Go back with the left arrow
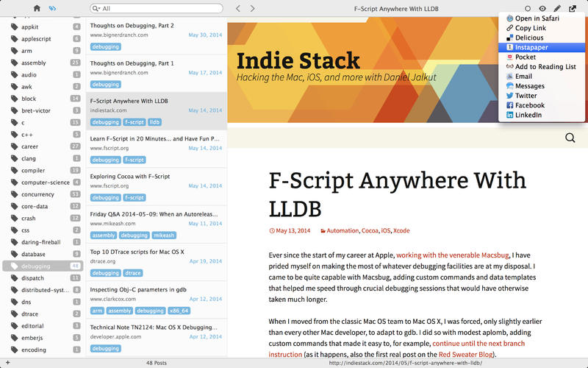 tap(237, 8)
